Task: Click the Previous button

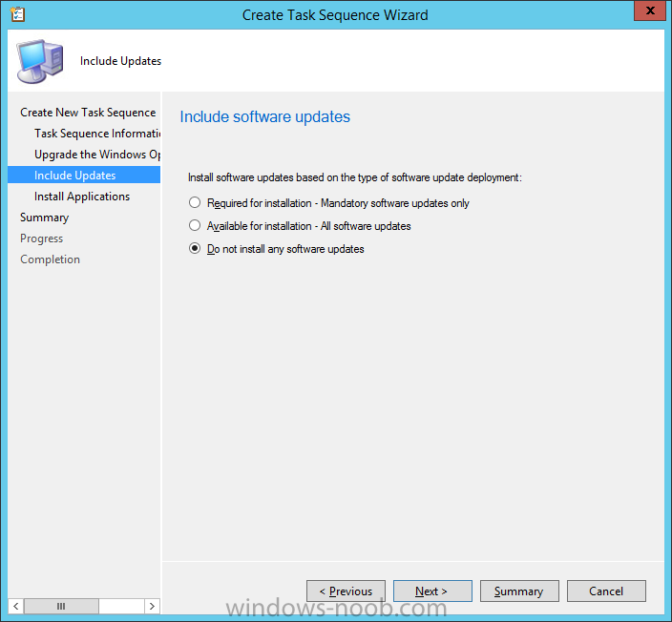Action: click(x=346, y=591)
